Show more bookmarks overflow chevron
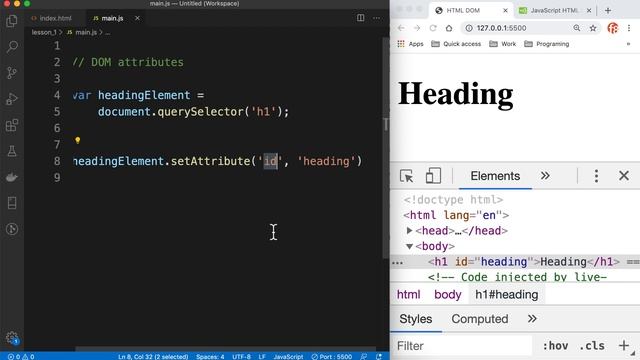The image size is (640, 360). tap(628, 44)
